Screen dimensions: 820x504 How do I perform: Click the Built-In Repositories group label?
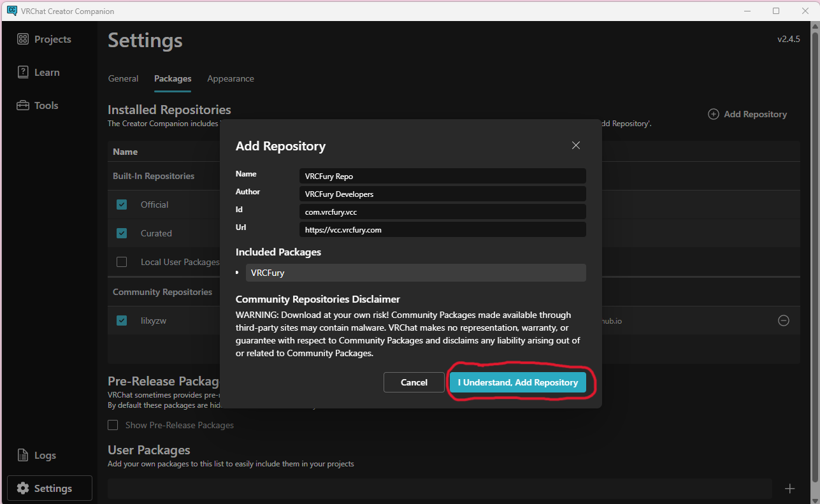[154, 176]
